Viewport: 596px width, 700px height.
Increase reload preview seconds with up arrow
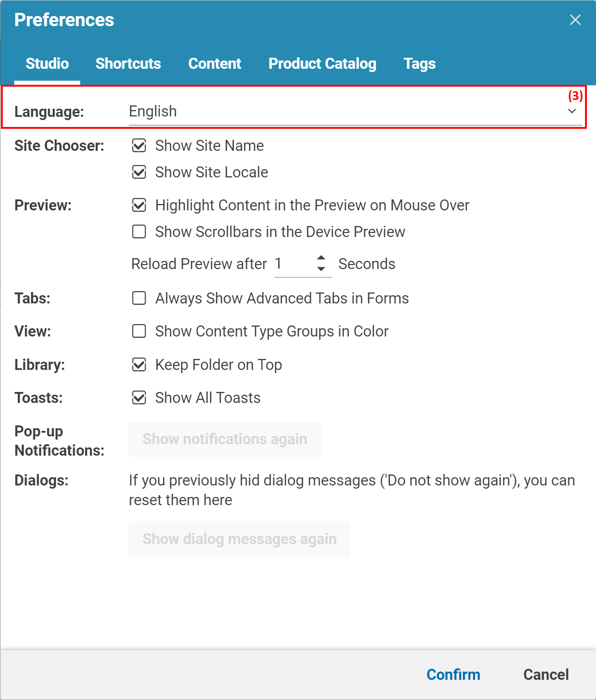(x=321, y=258)
